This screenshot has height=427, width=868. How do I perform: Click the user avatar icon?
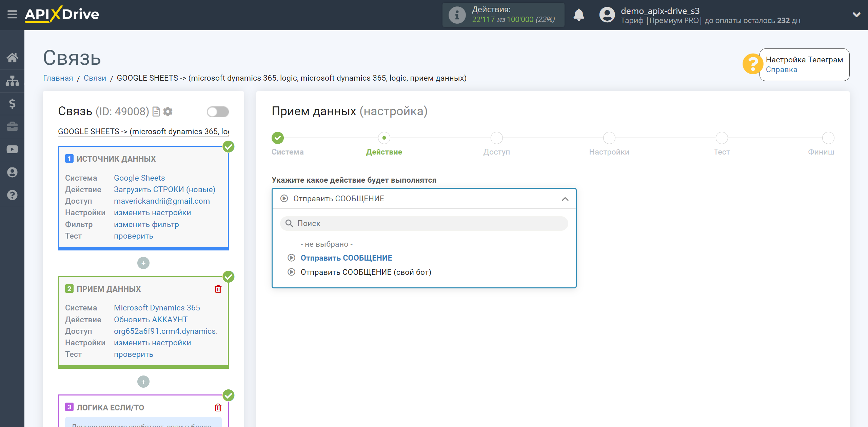click(607, 15)
